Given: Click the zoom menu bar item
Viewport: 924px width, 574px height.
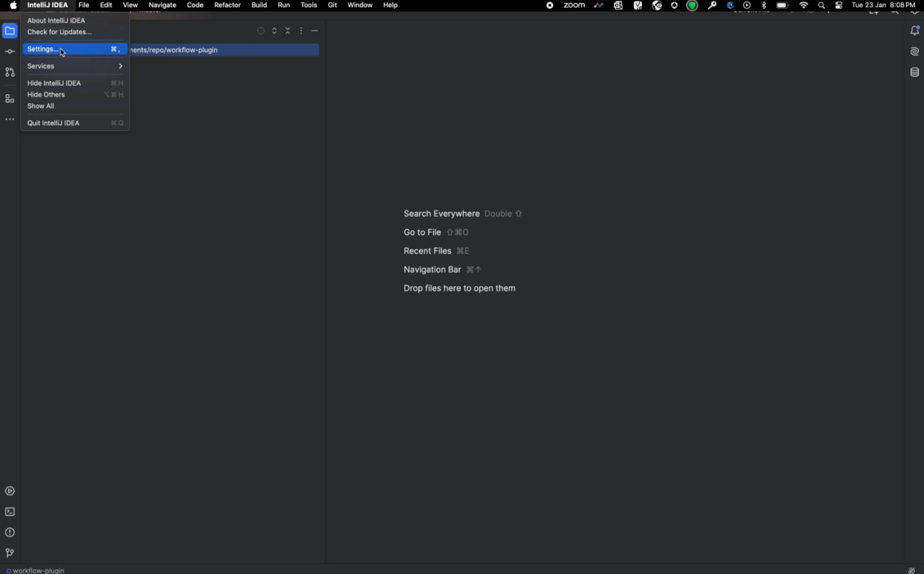Looking at the screenshot, I should click(x=574, y=5).
